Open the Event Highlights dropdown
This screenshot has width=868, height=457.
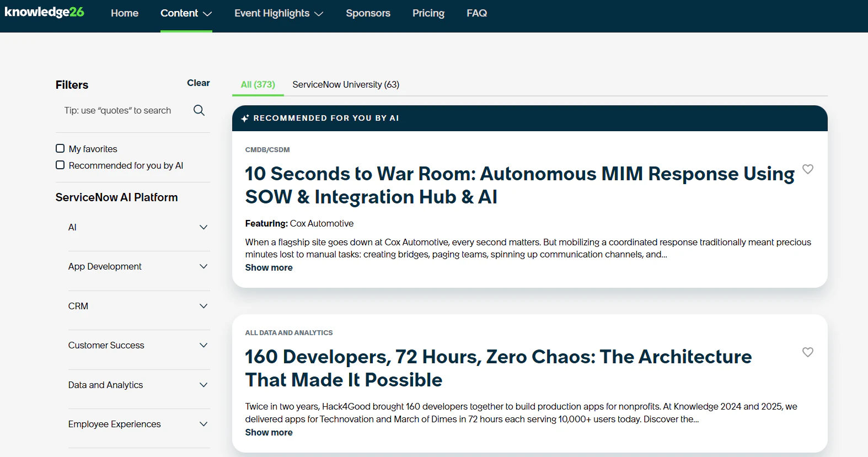(278, 13)
